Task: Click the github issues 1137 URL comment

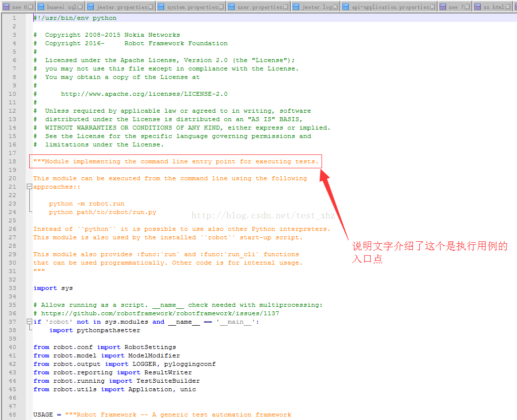Action: [156, 313]
